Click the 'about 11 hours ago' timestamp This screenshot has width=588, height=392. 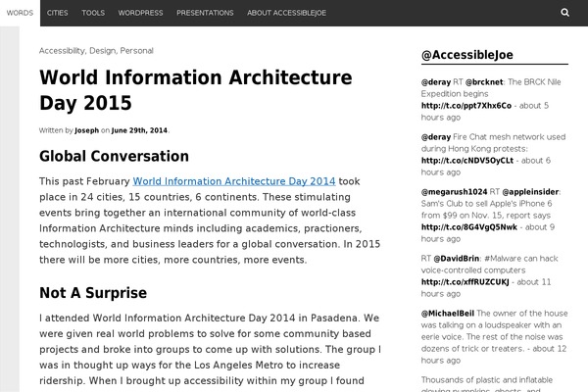tap(486, 288)
